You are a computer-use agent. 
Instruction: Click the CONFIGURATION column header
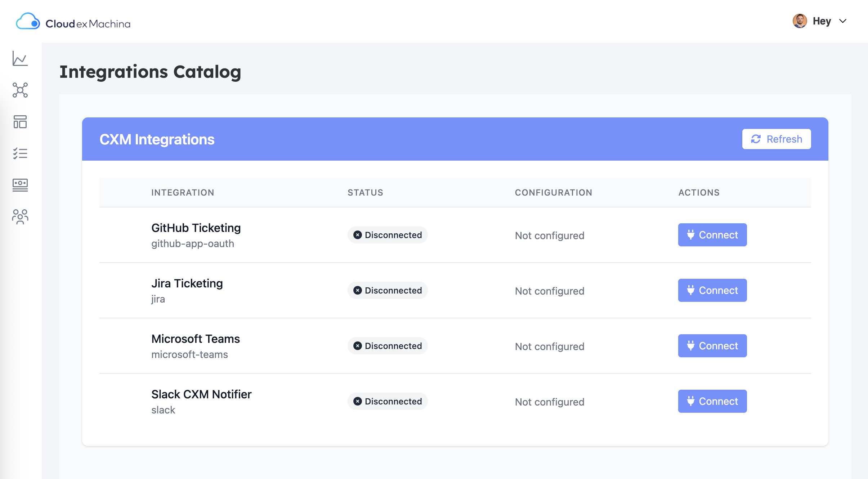[553, 193]
